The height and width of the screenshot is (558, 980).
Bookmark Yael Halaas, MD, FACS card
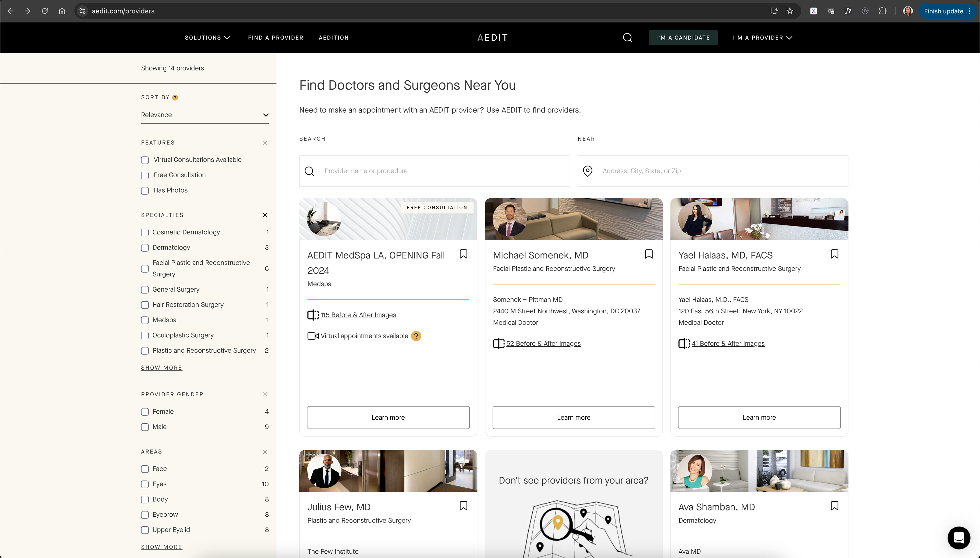(834, 254)
